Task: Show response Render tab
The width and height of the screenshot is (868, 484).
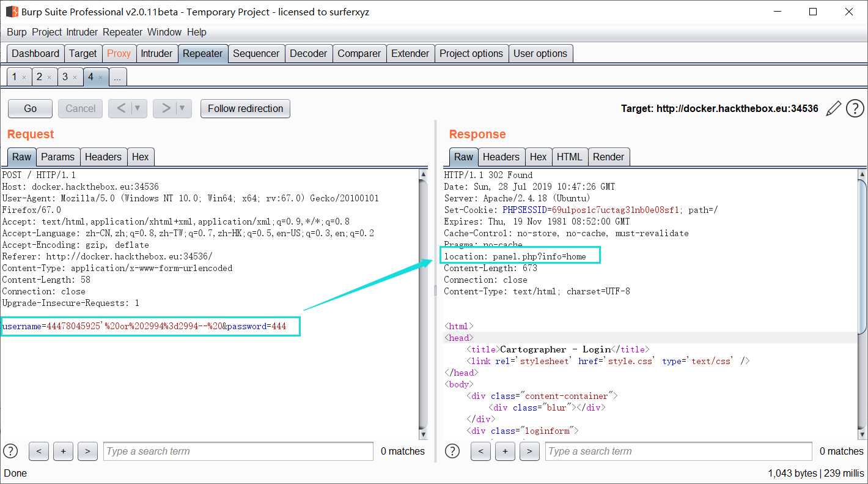Action: 609,157
